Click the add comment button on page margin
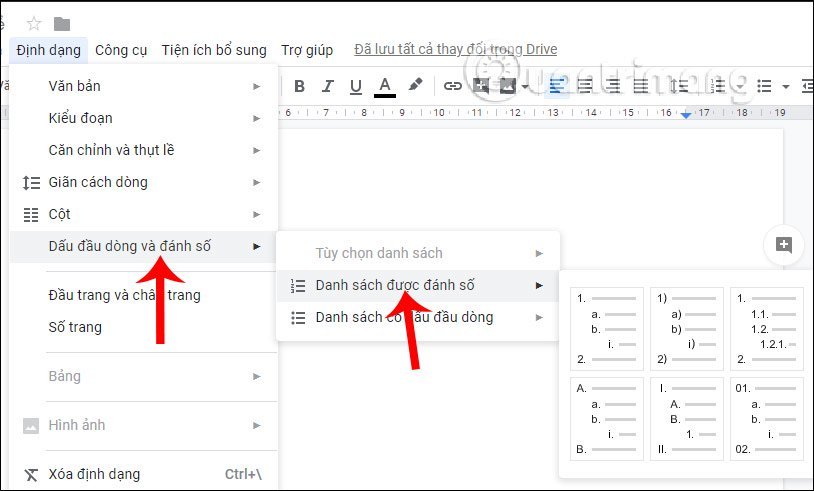The image size is (814, 491). tap(783, 245)
